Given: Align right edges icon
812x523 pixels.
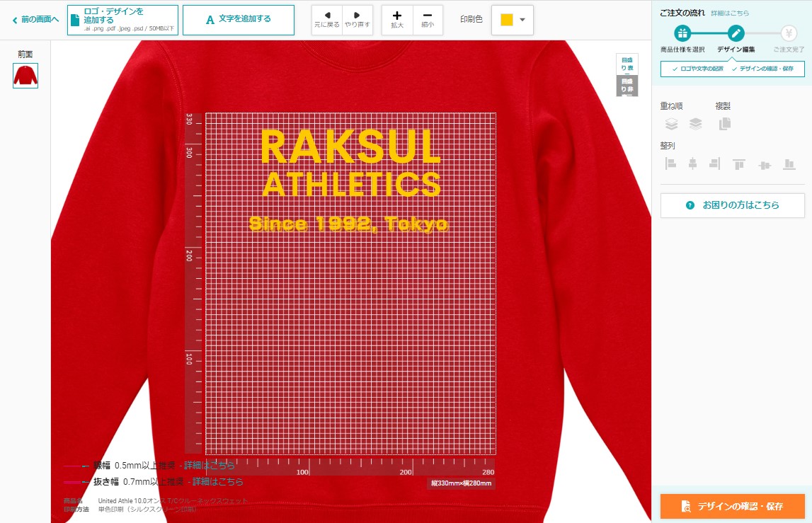Looking at the screenshot, I should click(714, 164).
